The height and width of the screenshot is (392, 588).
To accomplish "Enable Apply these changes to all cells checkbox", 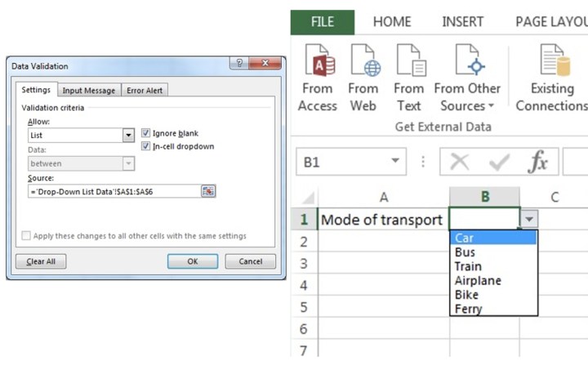I will [26, 236].
